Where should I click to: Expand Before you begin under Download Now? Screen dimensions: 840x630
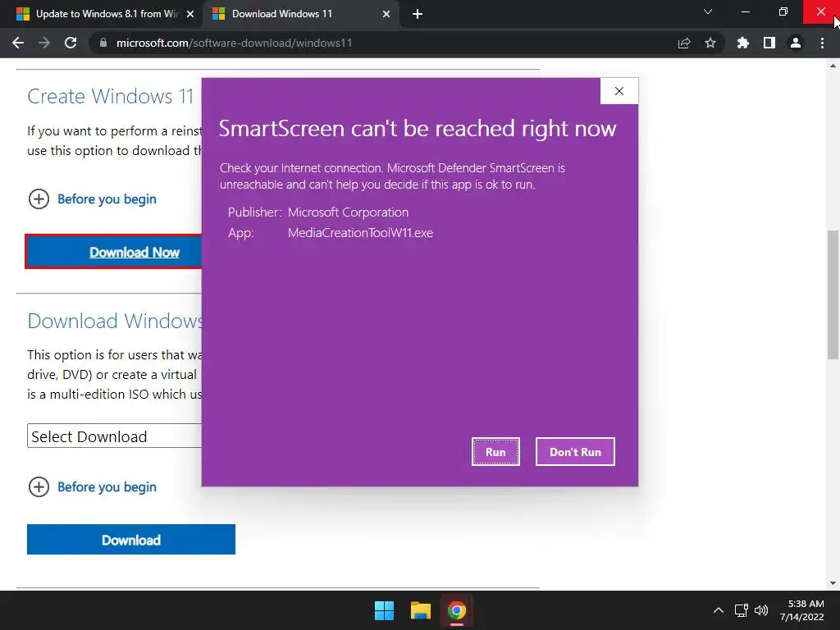[x=92, y=199]
